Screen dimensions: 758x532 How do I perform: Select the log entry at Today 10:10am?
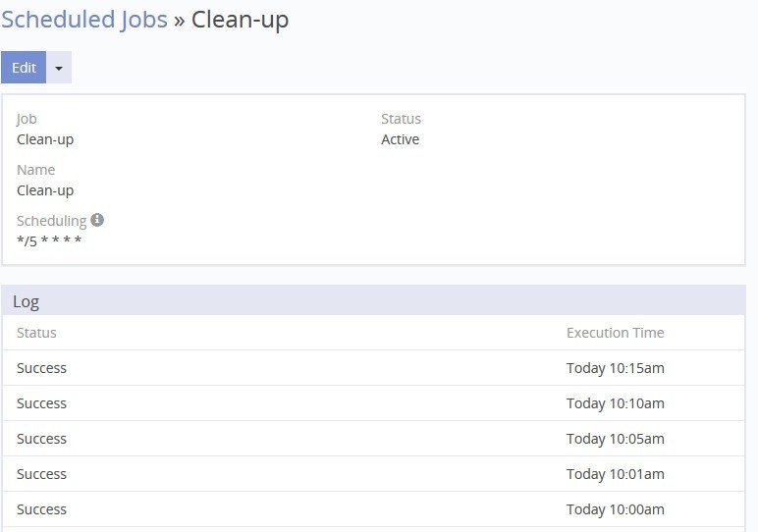[x=615, y=403]
